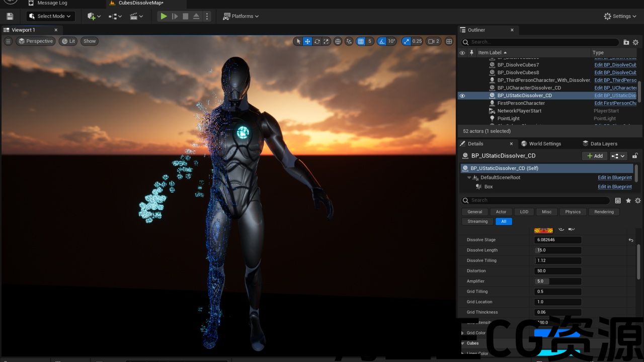Open the Select Mode dropdown
This screenshot has width=644, height=362.
click(50, 16)
